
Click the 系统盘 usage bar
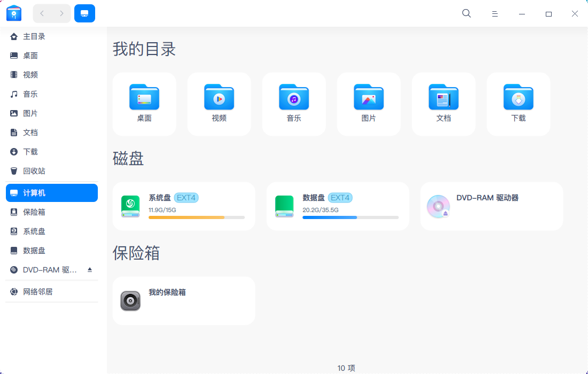(197, 217)
